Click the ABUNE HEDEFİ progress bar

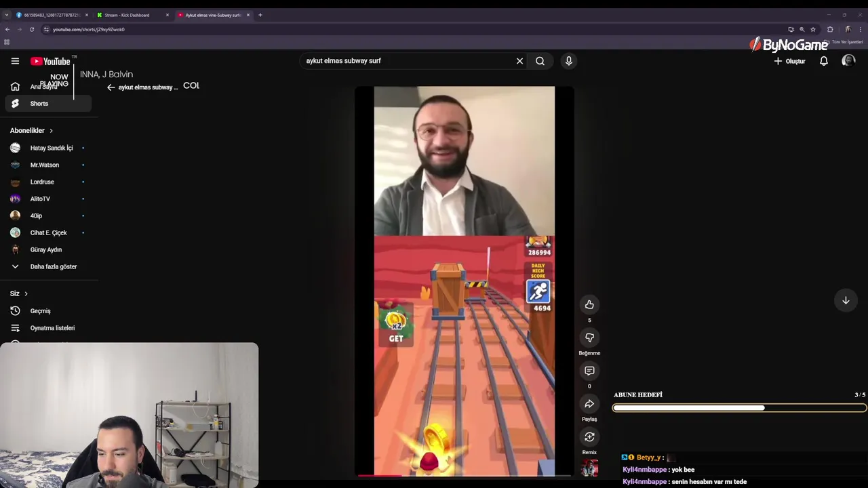pyautogui.click(x=739, y=408)
